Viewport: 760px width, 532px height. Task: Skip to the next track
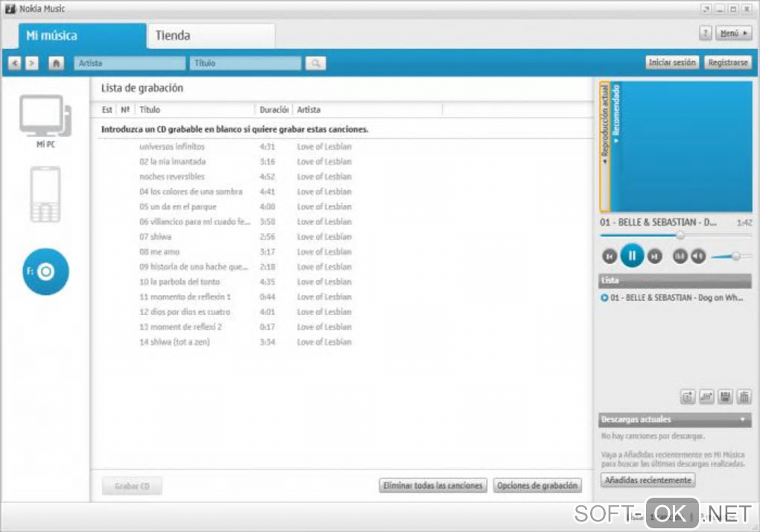click(654, 256)
